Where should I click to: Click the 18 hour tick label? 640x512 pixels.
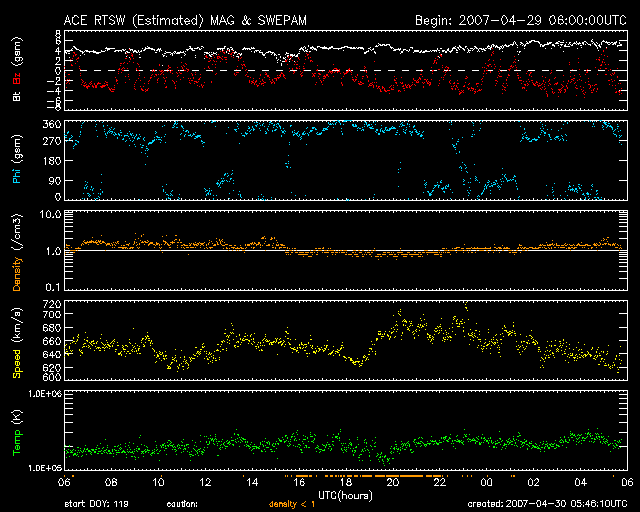pyautogui.click(x=346, y=482)
